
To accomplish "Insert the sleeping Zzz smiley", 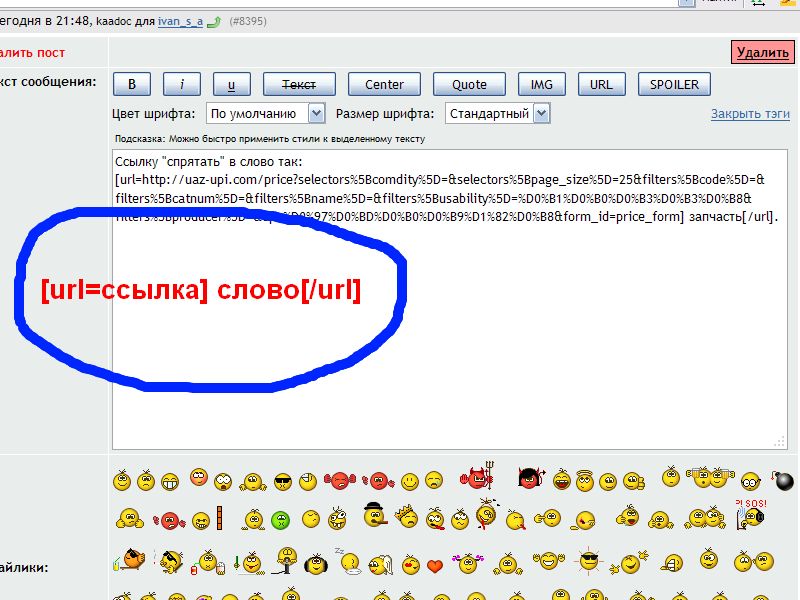I will (x=347, y=562).
